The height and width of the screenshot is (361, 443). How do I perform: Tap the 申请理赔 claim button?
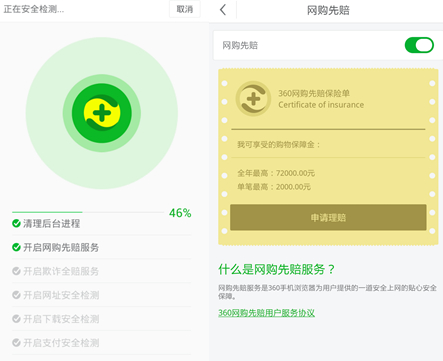pyautogui.click(x=328, y=217)
